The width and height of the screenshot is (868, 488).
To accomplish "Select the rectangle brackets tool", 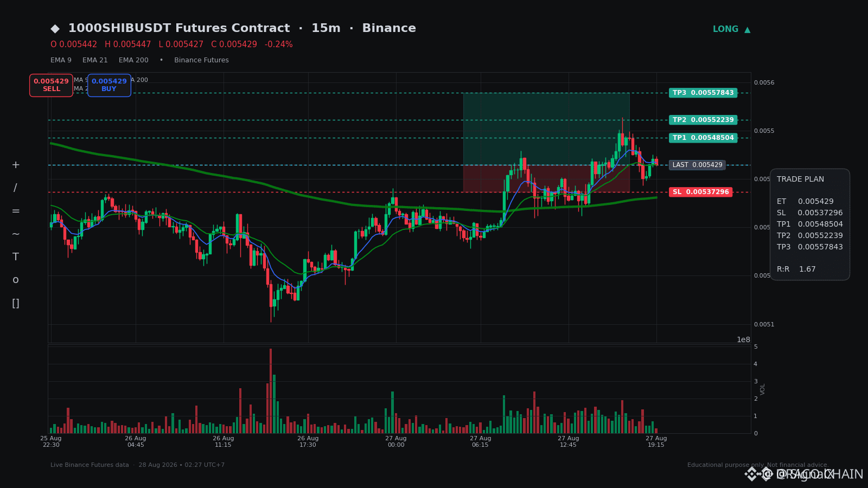I will pos(16,303).
